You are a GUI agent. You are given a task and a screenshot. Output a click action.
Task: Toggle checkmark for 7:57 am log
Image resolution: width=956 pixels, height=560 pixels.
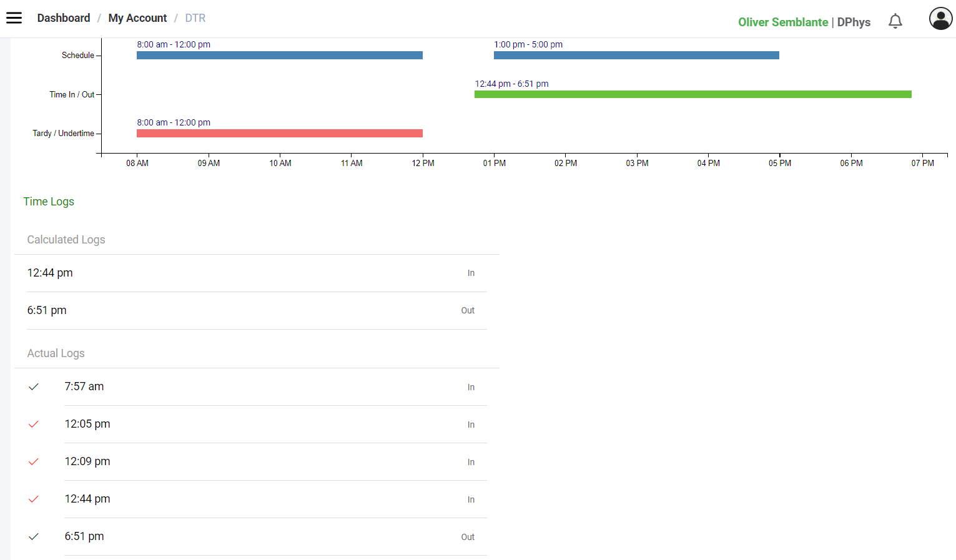[x=34, y=387]
